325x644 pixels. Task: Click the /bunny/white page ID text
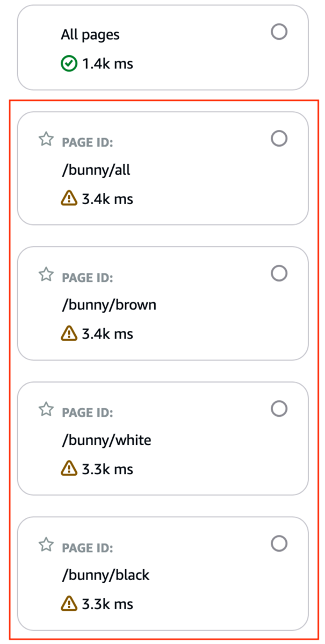(x=106, y=440)
